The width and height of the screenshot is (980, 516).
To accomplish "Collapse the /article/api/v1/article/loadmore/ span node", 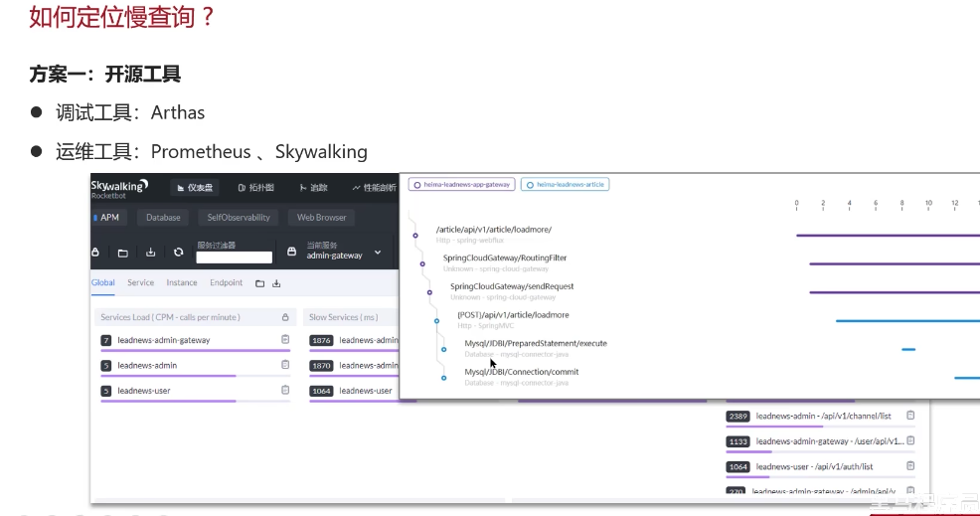I will coord(415,236).
